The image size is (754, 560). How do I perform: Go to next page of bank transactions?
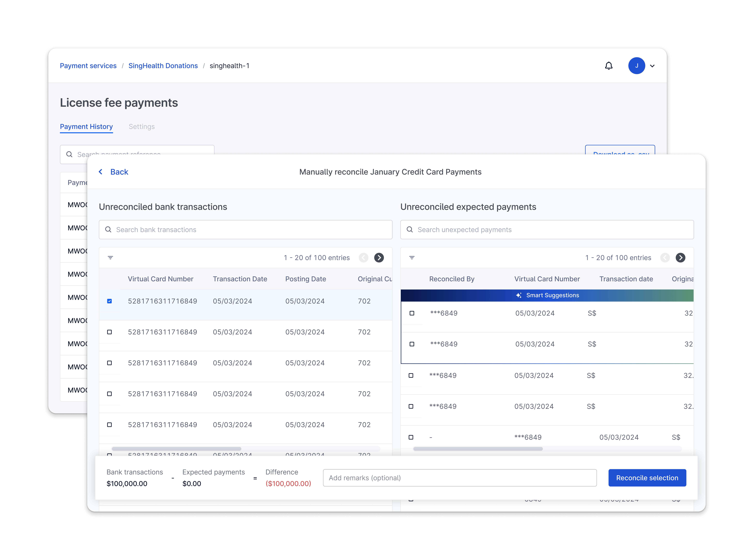(379, 258)
